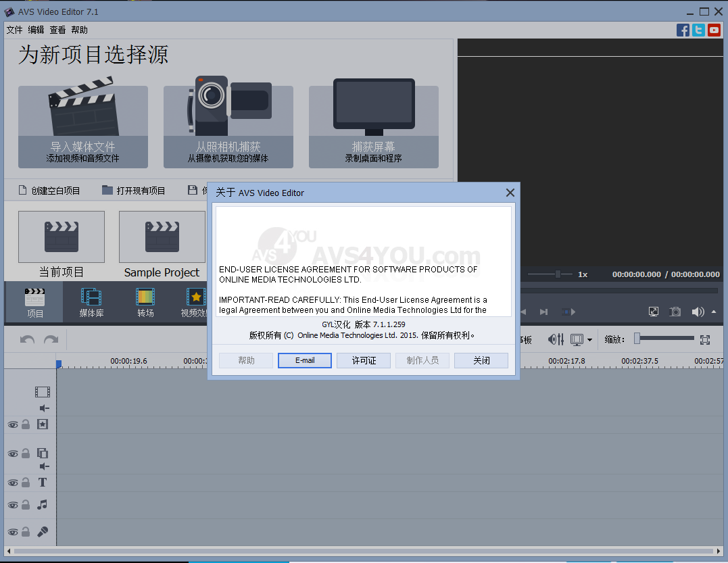Click 打开现有项目 link
The width and height of the screenshot is (728, 563).
[134, 191]
